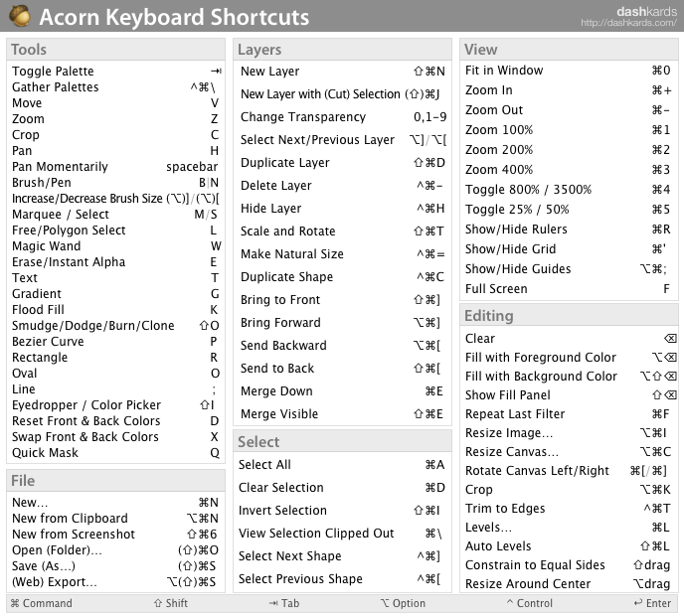684x616 pixels.
Task: Click Select Previous Shape entry
Action: tap(339, 579)
